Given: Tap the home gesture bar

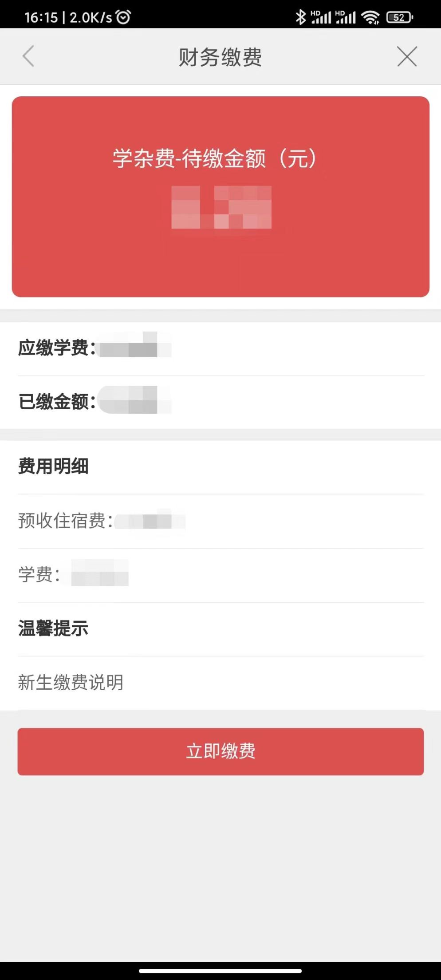Looking at the screenshot, I should coord(220,971).
